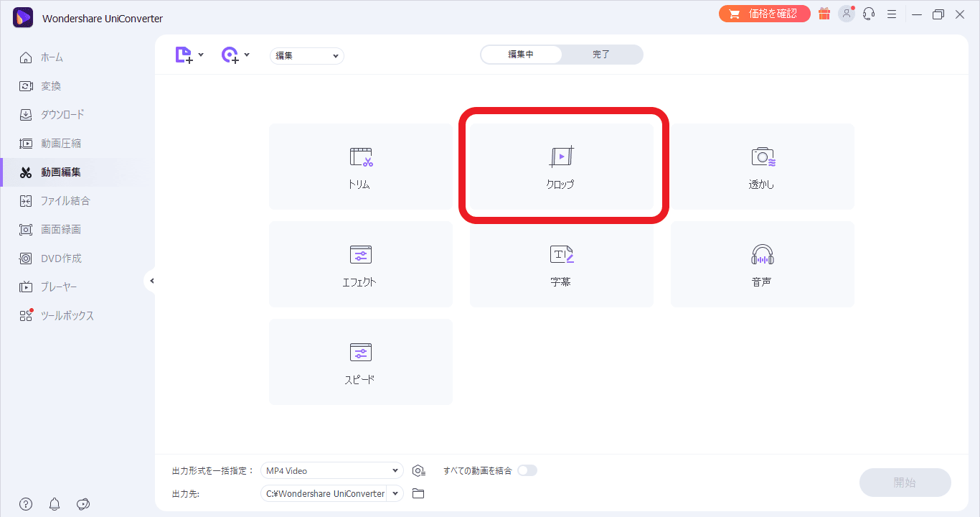
Task: Toggle the merge all videos switch
Action: point(527,470)
